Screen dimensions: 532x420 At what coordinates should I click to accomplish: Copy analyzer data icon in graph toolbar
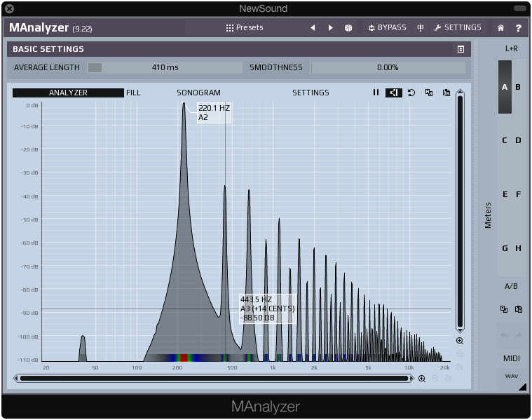click(429, 93)
